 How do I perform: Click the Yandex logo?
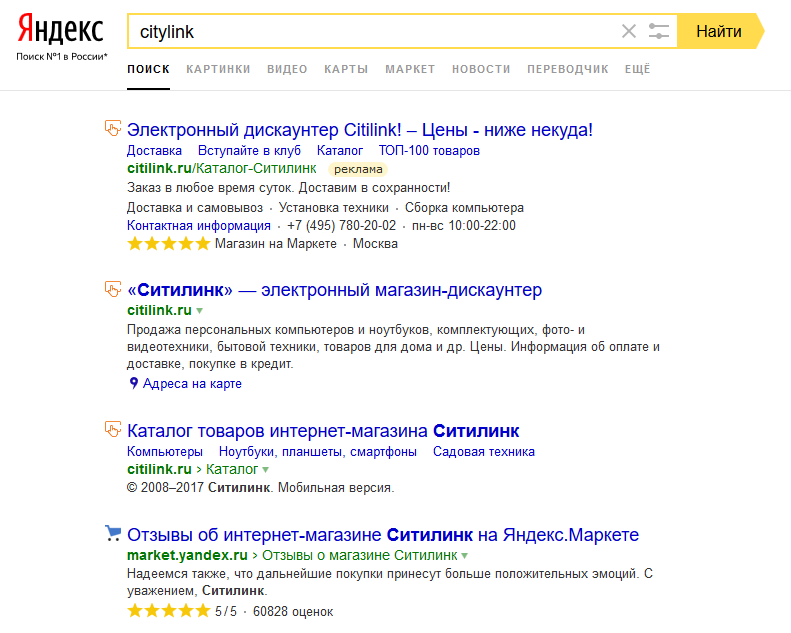[x=61, y=29]
